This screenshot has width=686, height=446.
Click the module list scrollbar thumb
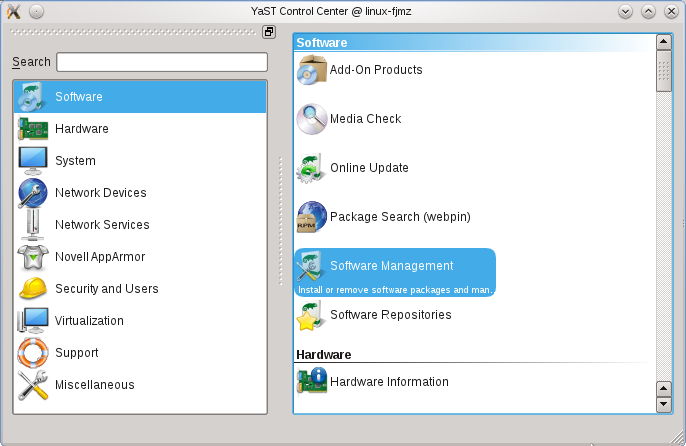coord(664,71)
